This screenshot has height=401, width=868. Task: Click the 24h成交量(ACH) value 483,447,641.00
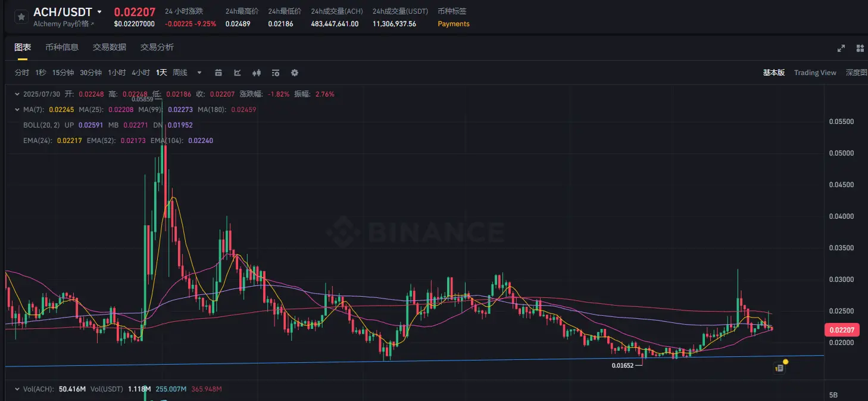(x=335, y=24)
